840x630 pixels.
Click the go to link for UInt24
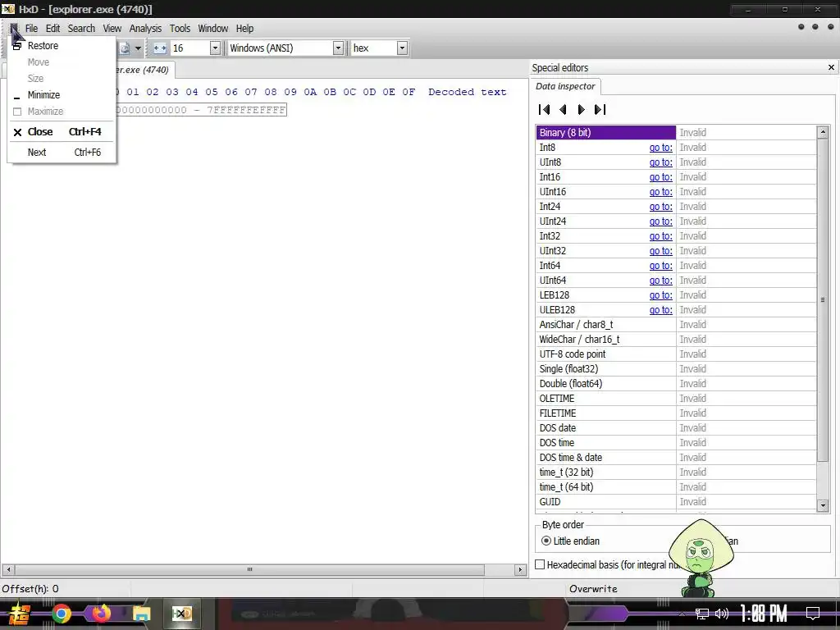coord(660,221)
